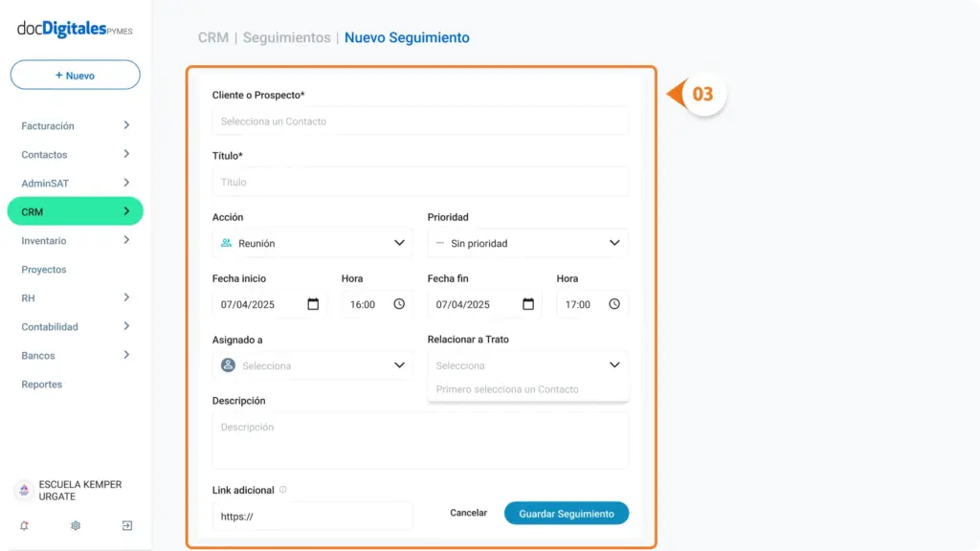Click the info icon next to Link adicional
This screenshot has width=980, height=551.
[283, 490]
